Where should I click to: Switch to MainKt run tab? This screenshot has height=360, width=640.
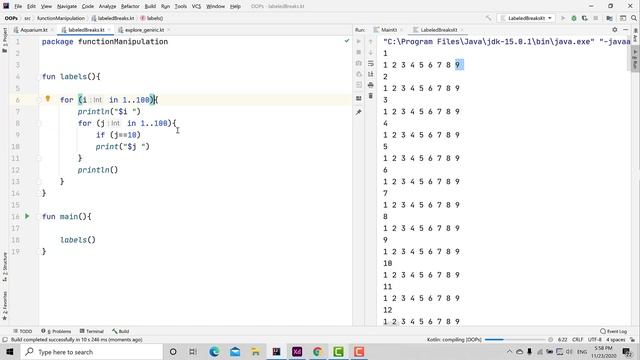point(388,30)
